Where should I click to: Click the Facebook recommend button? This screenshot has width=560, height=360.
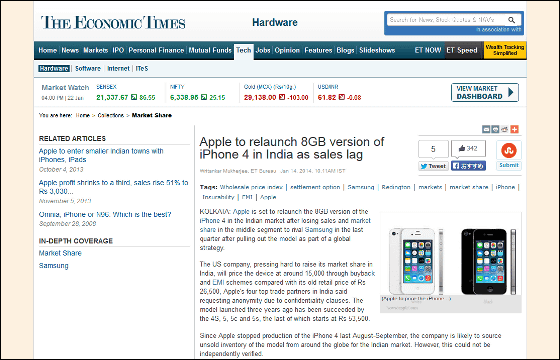coord(468,166)
